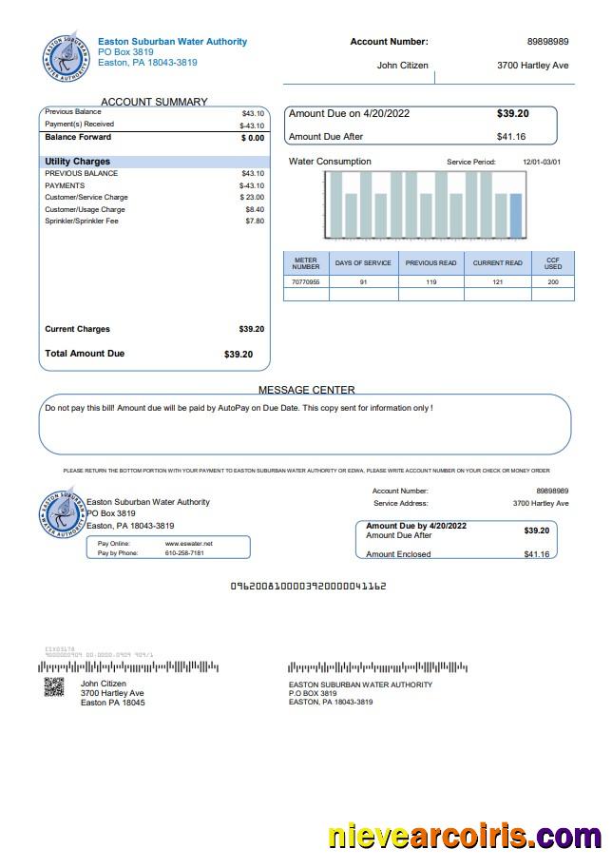The image size is (612, 868).
Task: Select the Utility Charges section header
Action: click(78, 162)
